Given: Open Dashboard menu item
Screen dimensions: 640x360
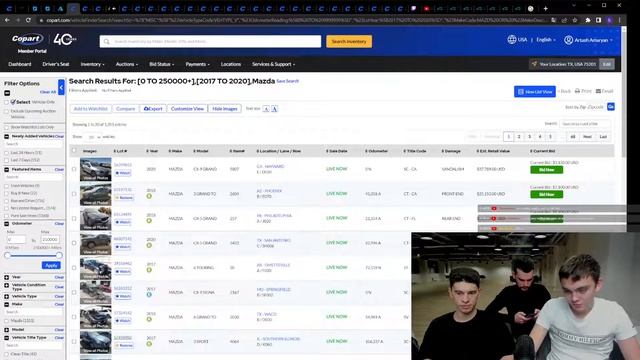Looking at the screenshot, I should (x=20, y=64).
